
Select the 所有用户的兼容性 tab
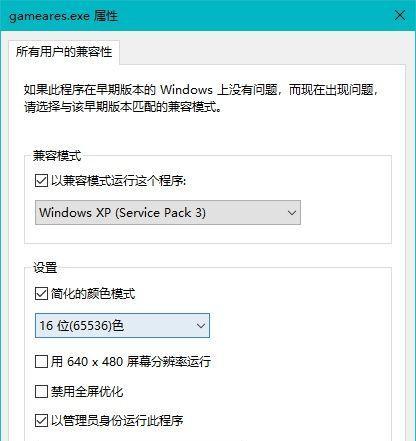[64, 52]
